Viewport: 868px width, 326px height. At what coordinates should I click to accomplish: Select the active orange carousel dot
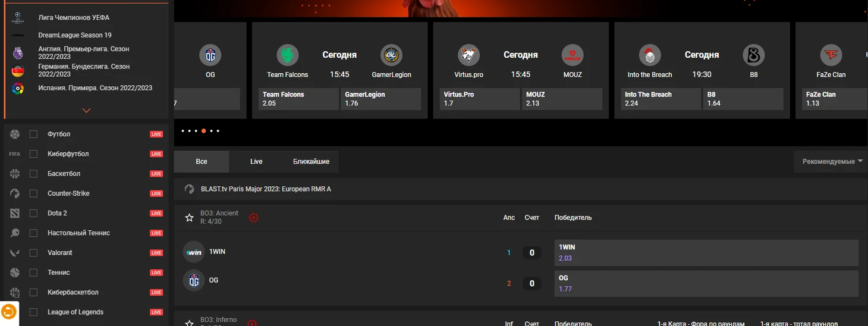pos(203,131)
